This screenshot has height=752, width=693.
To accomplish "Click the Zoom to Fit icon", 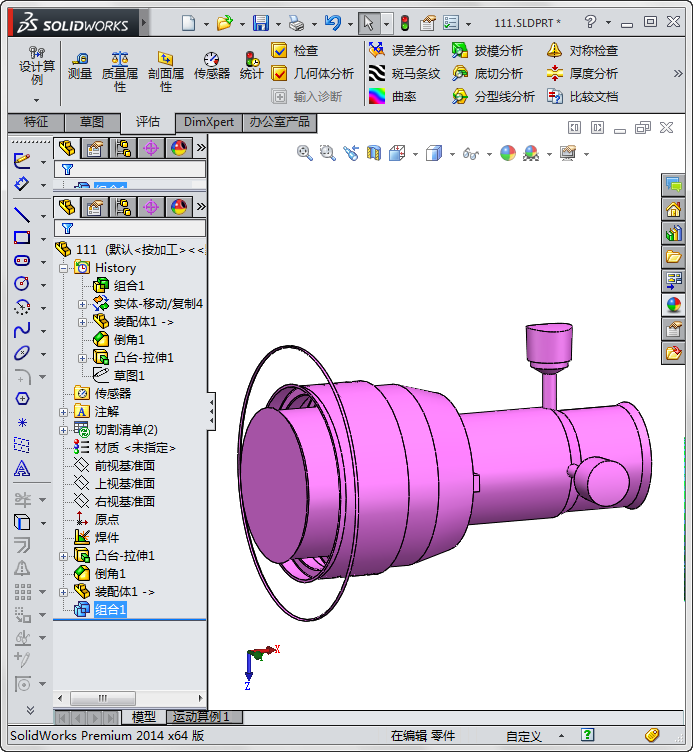I will pyautogui.click(x=305, y=153).
